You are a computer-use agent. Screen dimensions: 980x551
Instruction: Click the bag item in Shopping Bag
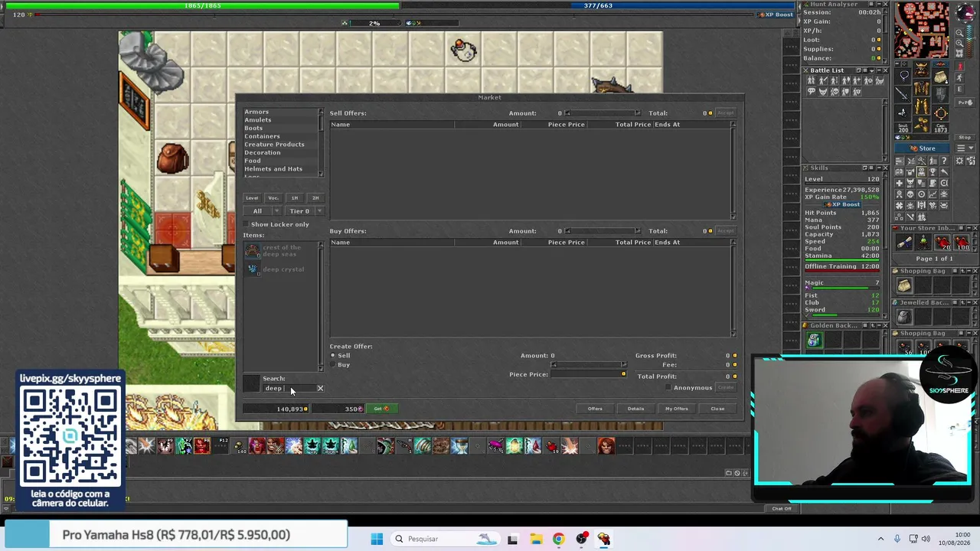click(x=904, y=286)
